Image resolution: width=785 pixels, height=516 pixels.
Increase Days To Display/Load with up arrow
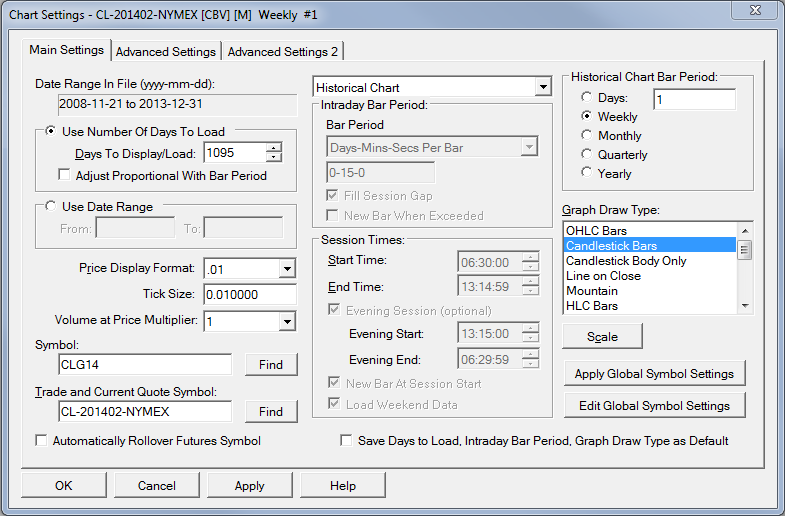(274, 148)
